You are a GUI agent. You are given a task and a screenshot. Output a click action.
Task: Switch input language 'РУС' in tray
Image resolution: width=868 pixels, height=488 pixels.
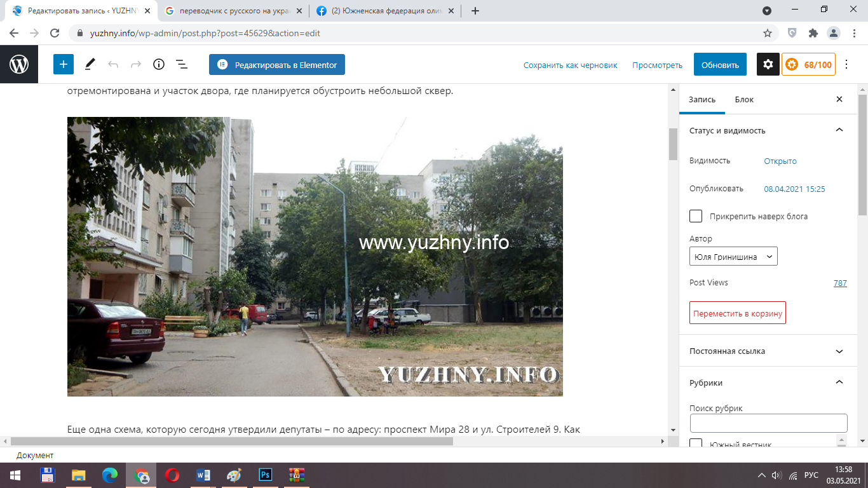tap(811, 475)
